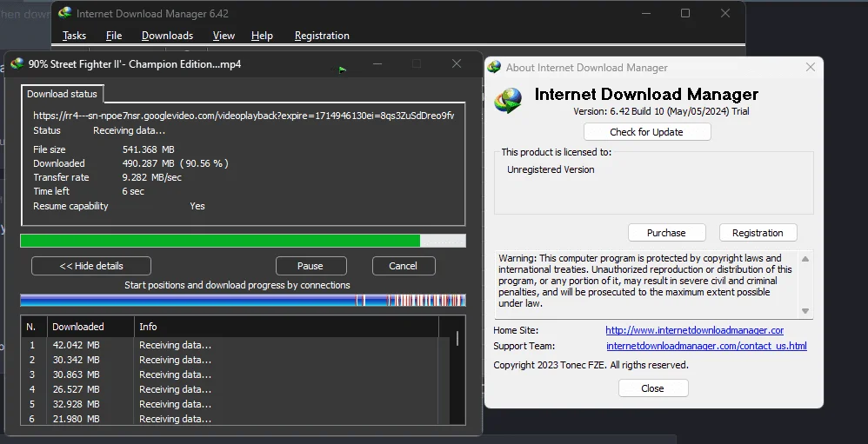Open the Help menu
This screenshot has width=868, height=444.
pyautogui.click(x=262, y=36)
